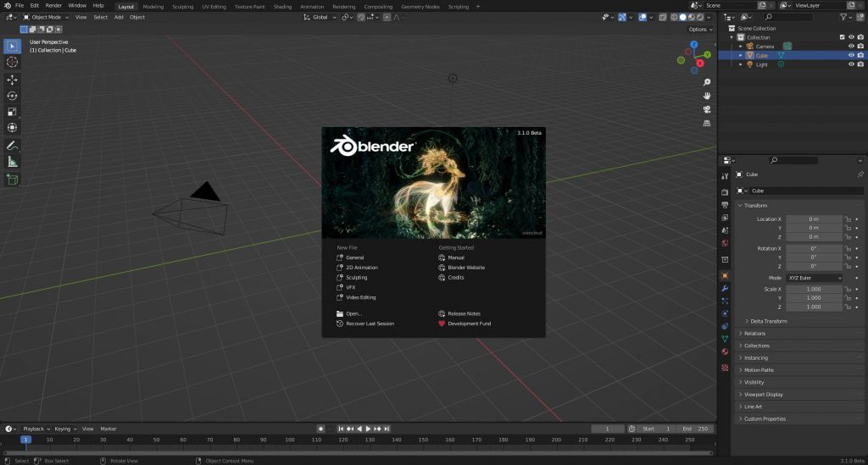Open the Render menu
The height and width of the screenshot is (465, 868).
tap(53, 6)
